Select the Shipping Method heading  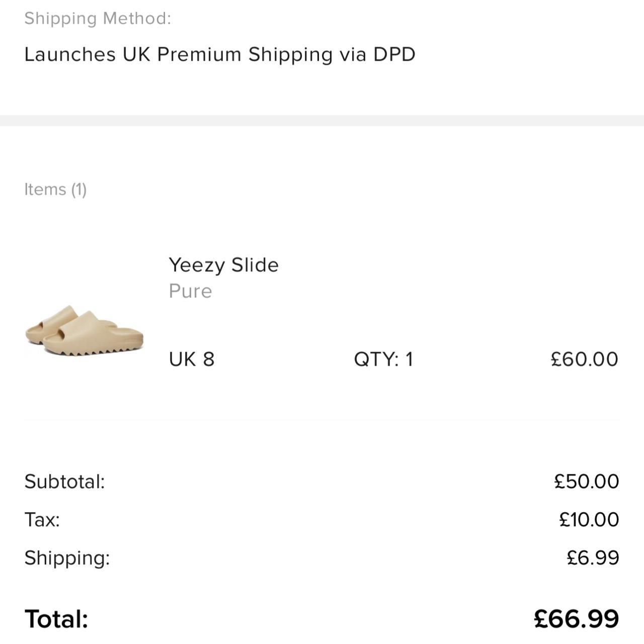(98, 18)
